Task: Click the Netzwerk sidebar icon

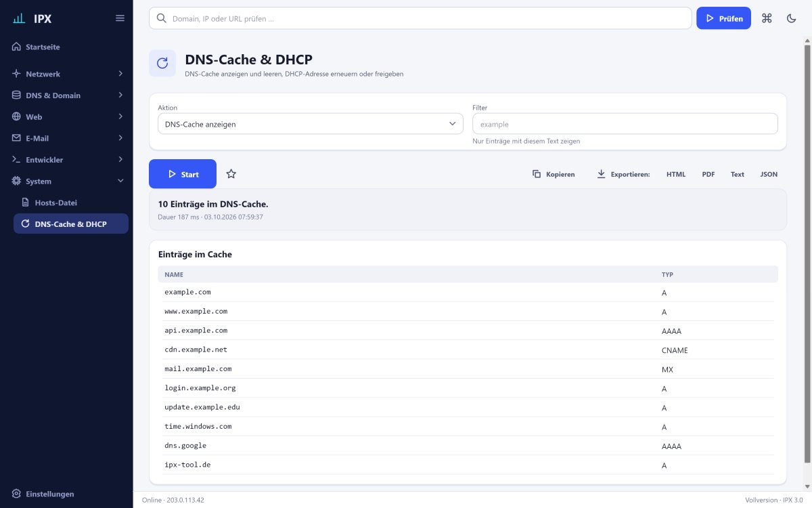Action: [16, 74]
